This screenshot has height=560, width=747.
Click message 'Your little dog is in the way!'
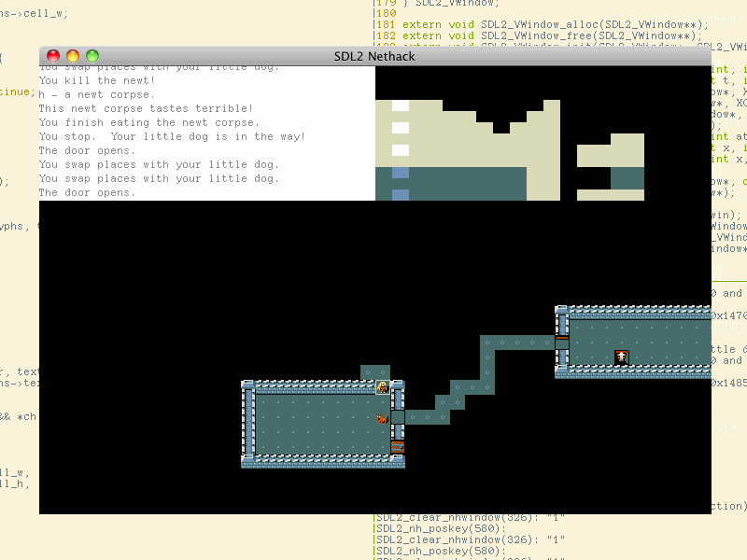tap(208, 136)
